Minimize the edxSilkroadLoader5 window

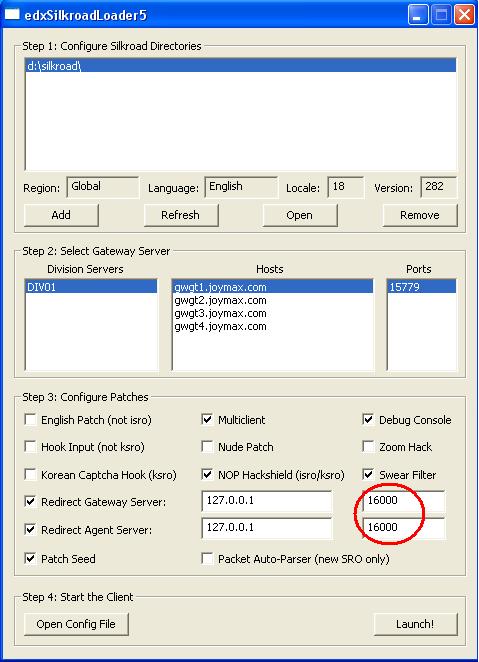(418, 15)
